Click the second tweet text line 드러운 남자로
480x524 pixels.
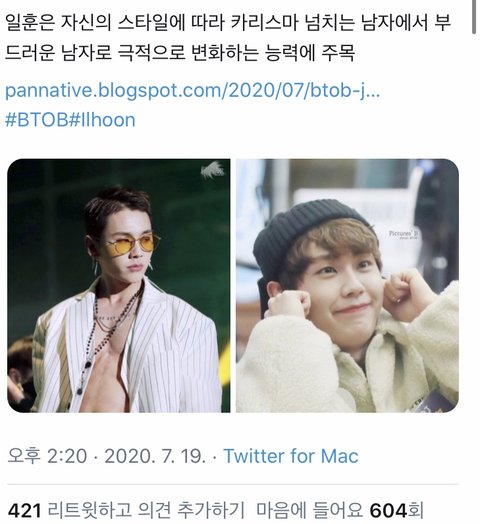point(179,53)
